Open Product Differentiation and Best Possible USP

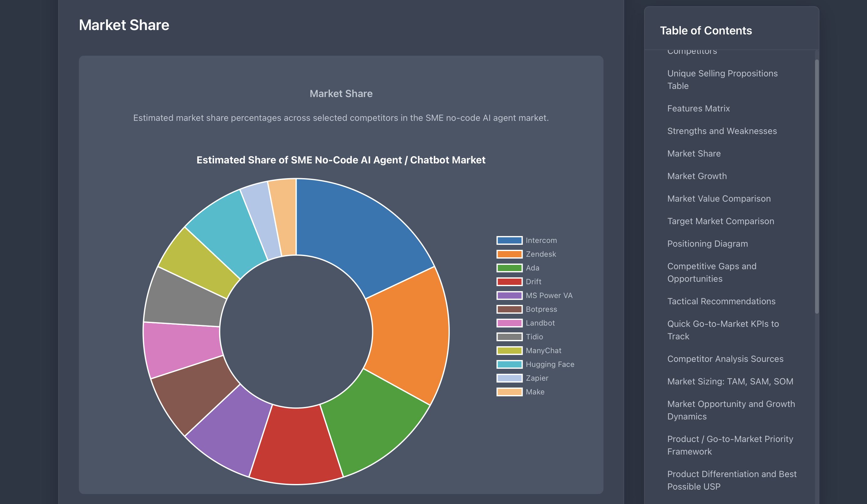coord(732,480)
